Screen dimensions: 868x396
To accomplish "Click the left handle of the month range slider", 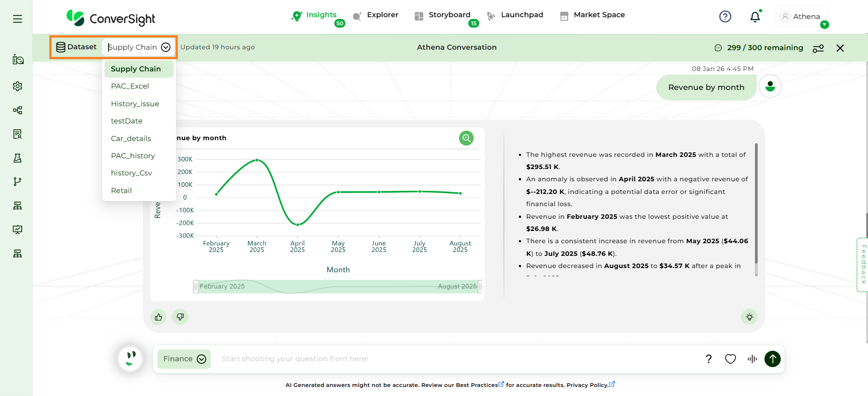I will [196, 287].
